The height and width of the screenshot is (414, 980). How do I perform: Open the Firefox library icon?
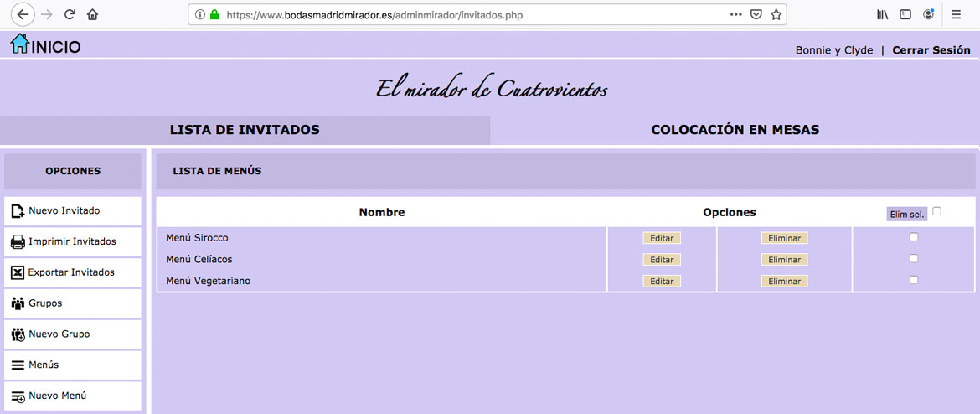tap(883, 14)
